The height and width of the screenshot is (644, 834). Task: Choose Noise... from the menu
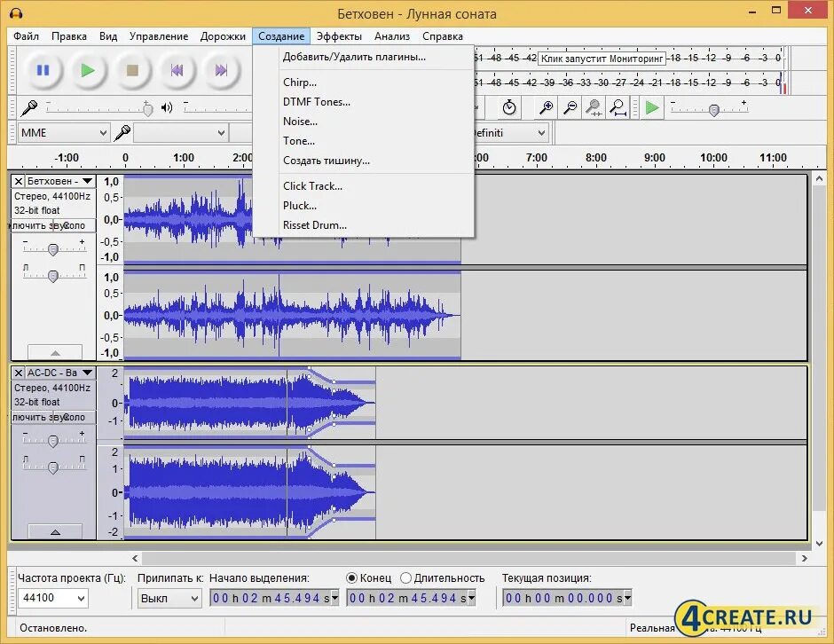(363, 122)
